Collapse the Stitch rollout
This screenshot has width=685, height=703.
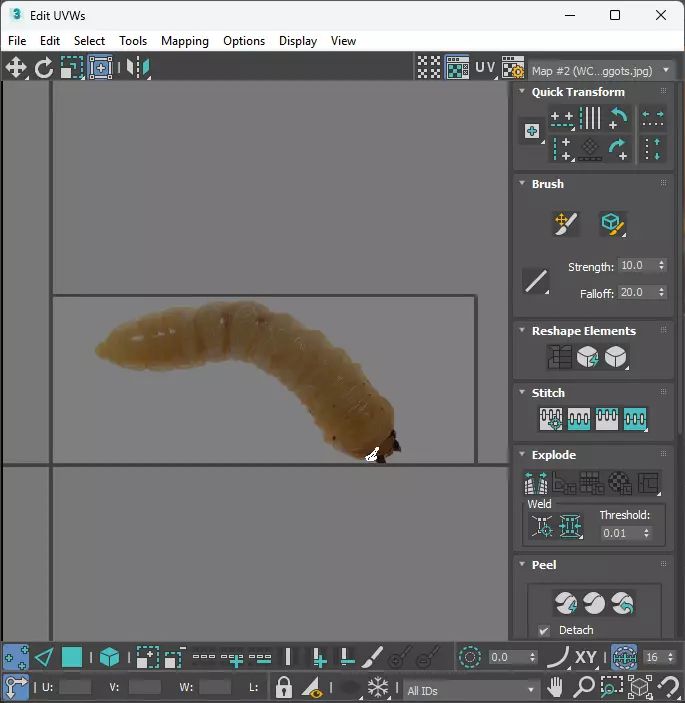tap(522, 392)
